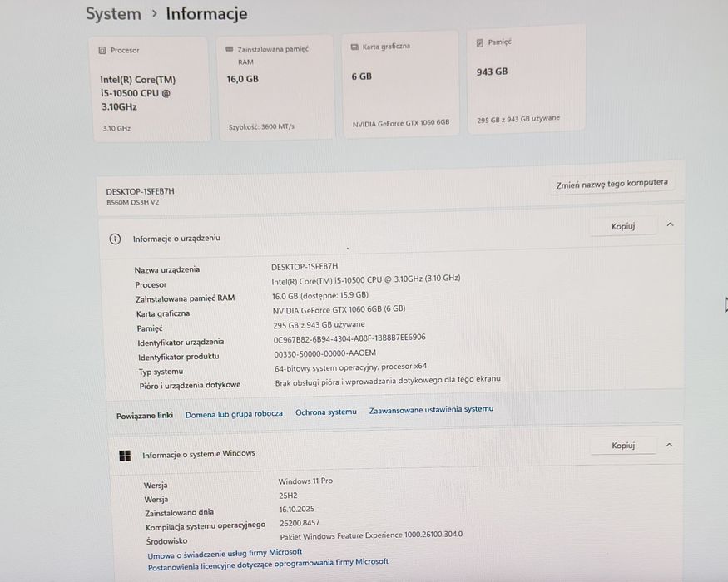Open the breadcrumb separator chevron after System
728x582 pixels.
[154, 14]
